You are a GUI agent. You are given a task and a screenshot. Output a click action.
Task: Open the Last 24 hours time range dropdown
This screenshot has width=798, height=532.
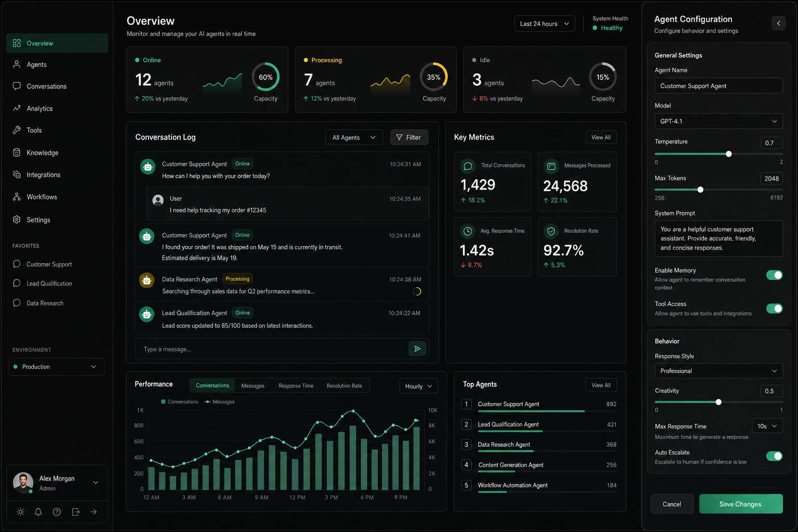tap(544, 24)
